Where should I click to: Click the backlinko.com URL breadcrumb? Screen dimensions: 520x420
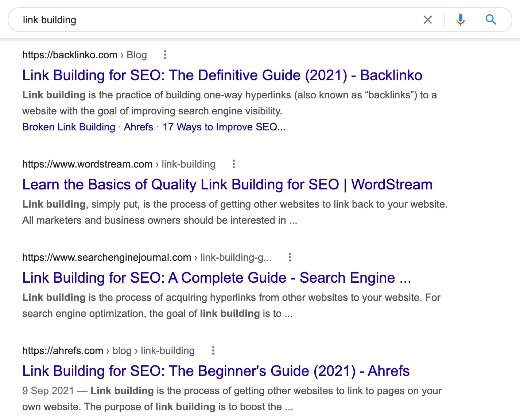coord(84,55)
